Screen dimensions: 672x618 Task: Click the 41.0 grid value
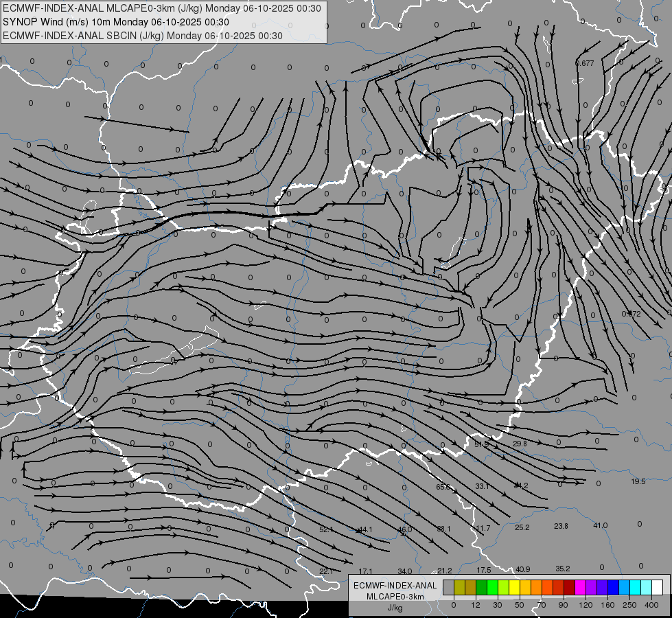tap(600, 525)
